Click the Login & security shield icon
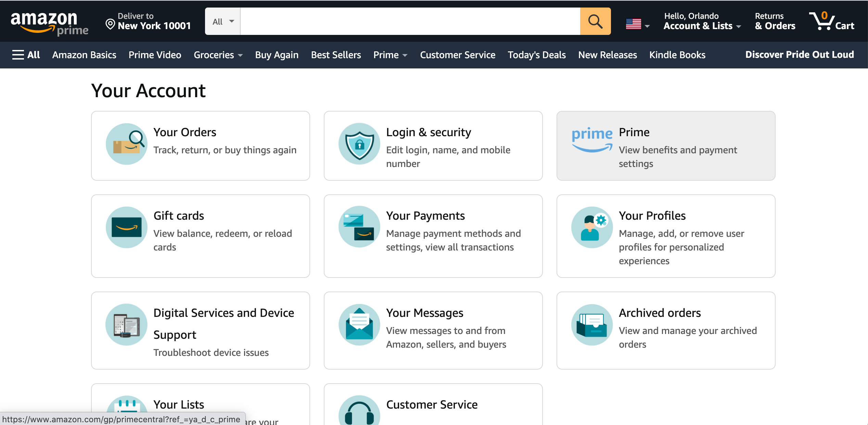Image resolution: width=868 pixels, height=425 pixels. coord(359,144)
